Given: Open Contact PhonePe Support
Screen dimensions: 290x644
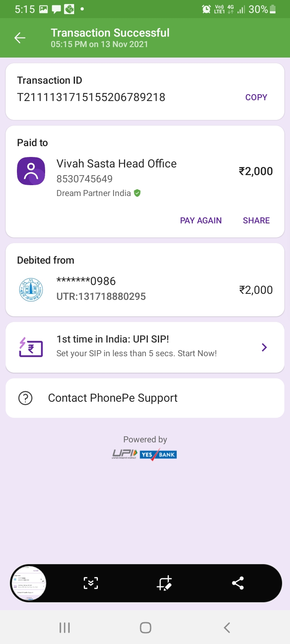Looking at the screenshot, I should 113,398.
